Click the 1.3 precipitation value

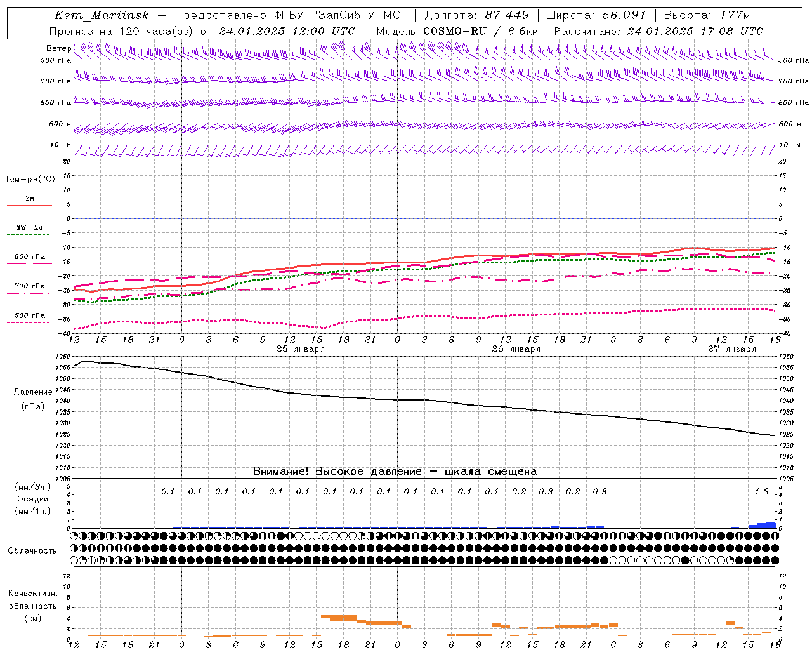click(x=761, y=491)
